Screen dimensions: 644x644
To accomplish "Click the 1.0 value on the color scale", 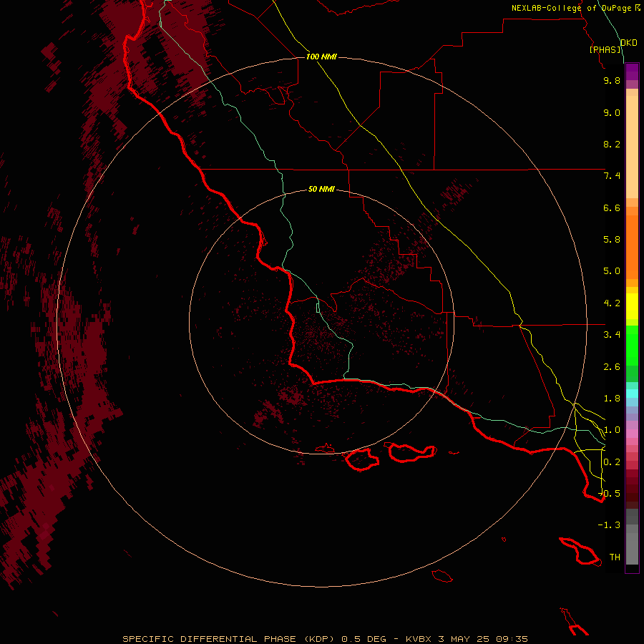I will 612,430.
